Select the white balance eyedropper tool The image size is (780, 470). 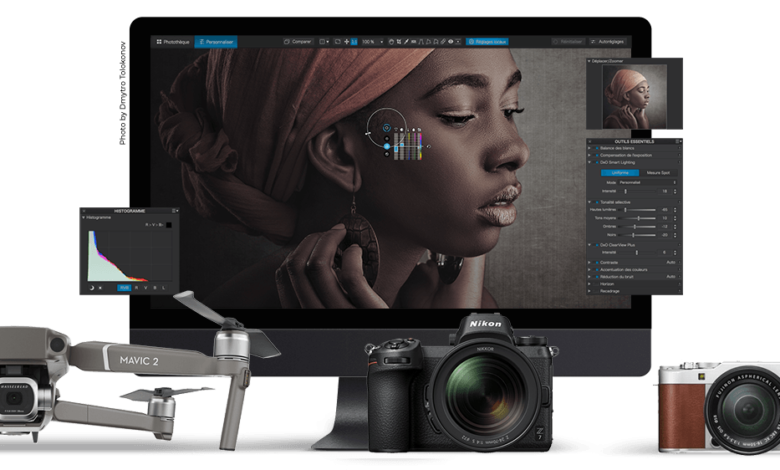tap(406, 42)
